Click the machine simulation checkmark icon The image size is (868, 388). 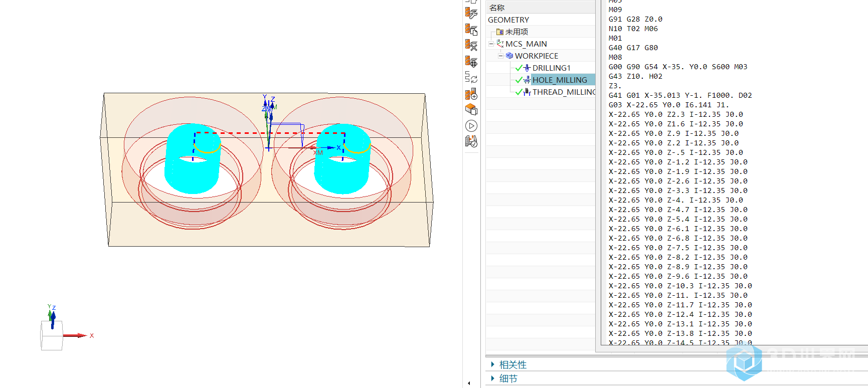pyautogui.click(x=471, y=142)
